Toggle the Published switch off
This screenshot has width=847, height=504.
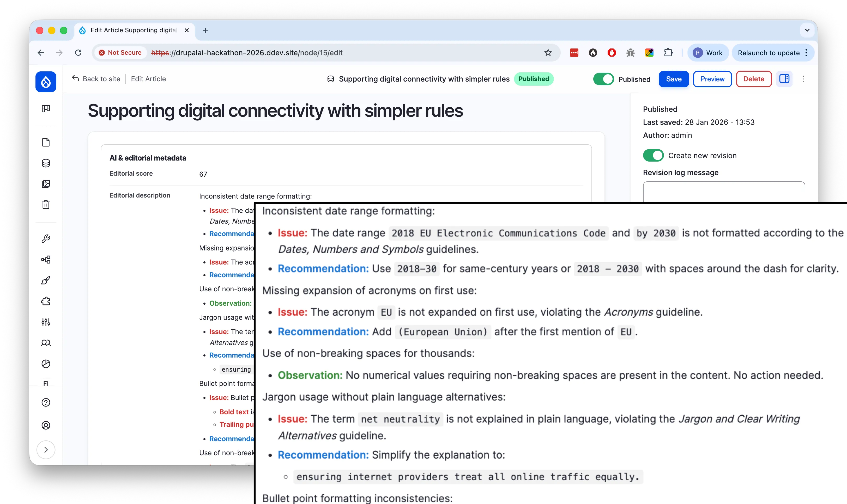[603, 79]
